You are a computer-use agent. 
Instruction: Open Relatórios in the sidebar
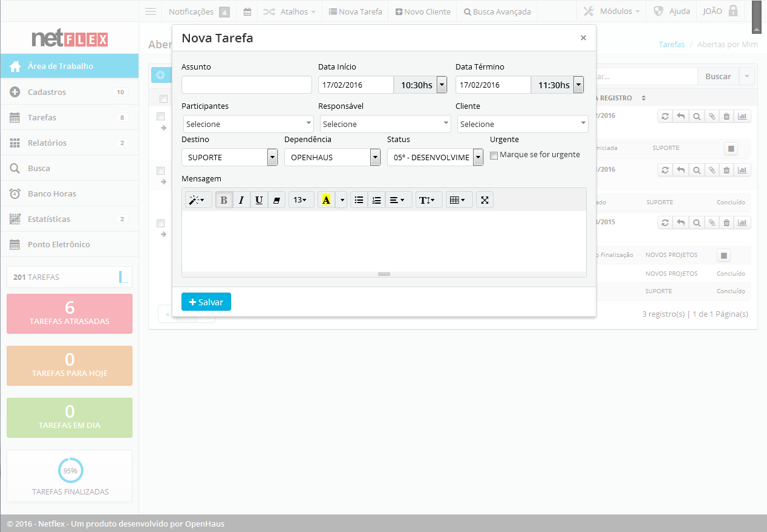47,143
